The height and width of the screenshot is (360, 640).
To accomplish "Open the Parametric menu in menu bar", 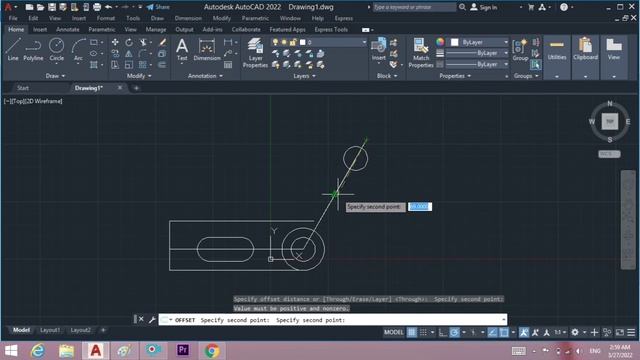I will 255,18.
